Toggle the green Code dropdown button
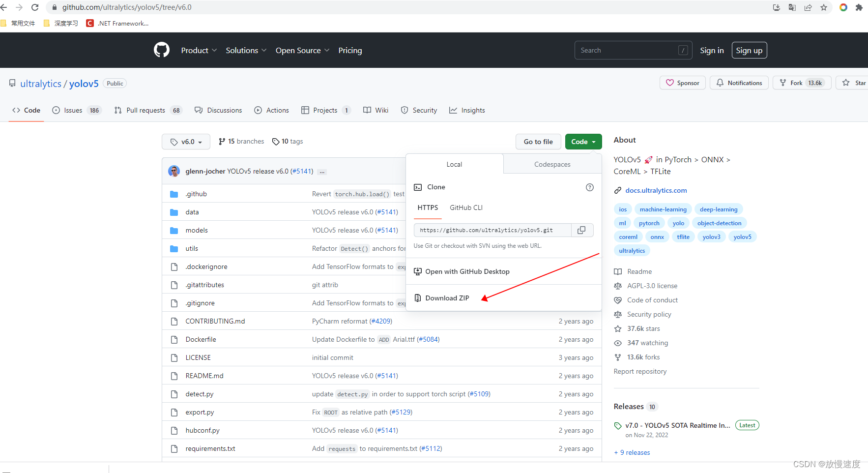The height and width of the screenshot is (473, 868). (583, 142)
